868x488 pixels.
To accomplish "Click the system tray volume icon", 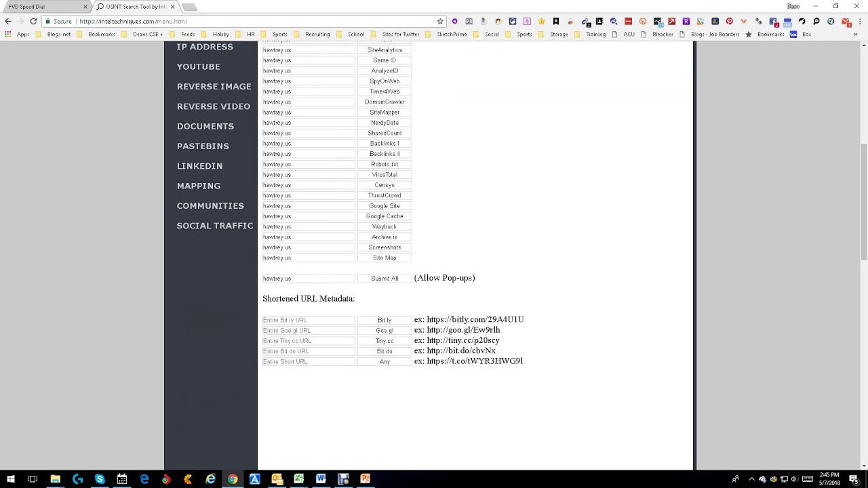I will coord(794,479).
